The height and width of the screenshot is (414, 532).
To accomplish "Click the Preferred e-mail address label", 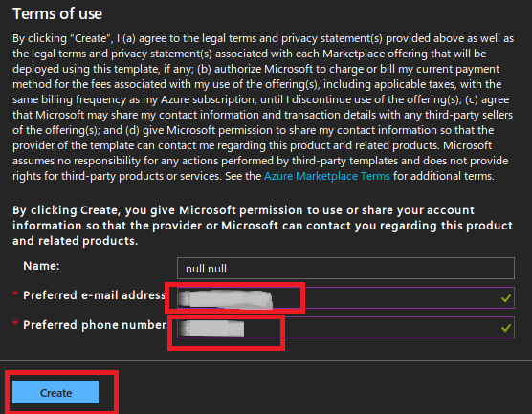I will (95, 295).
